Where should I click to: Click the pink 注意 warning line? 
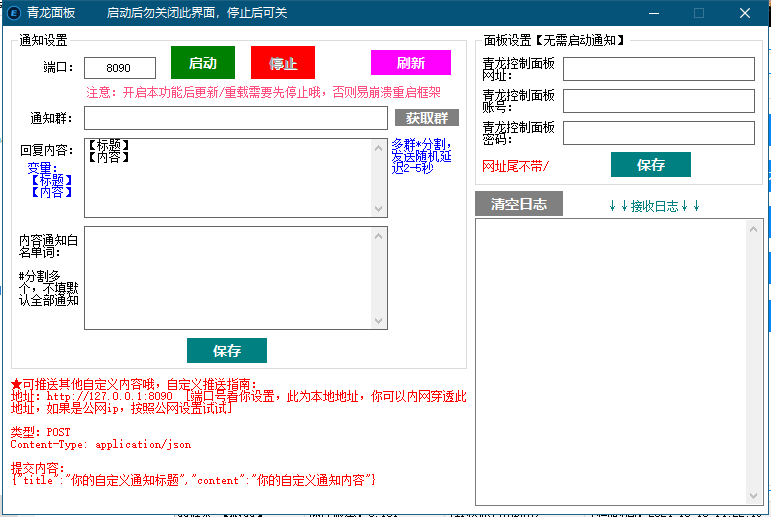(x=263, y=92)
